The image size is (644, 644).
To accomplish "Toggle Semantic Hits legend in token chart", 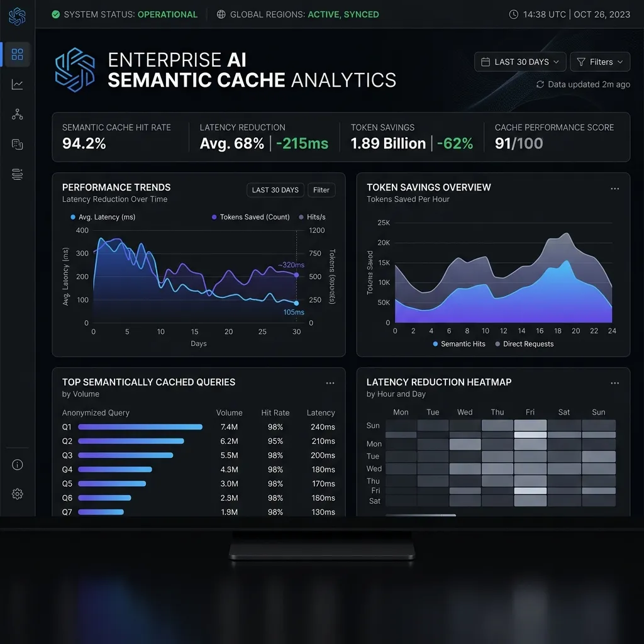I will tap(458, 344).
